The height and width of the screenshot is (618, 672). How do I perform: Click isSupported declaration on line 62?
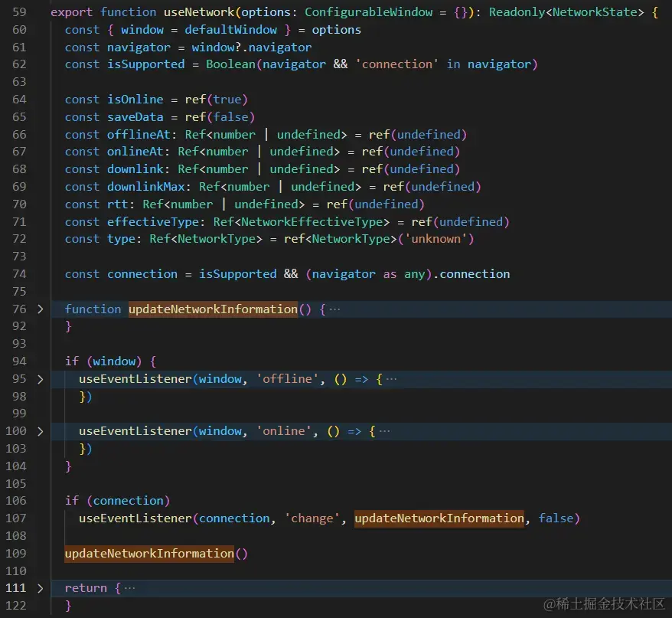(145, 64)
